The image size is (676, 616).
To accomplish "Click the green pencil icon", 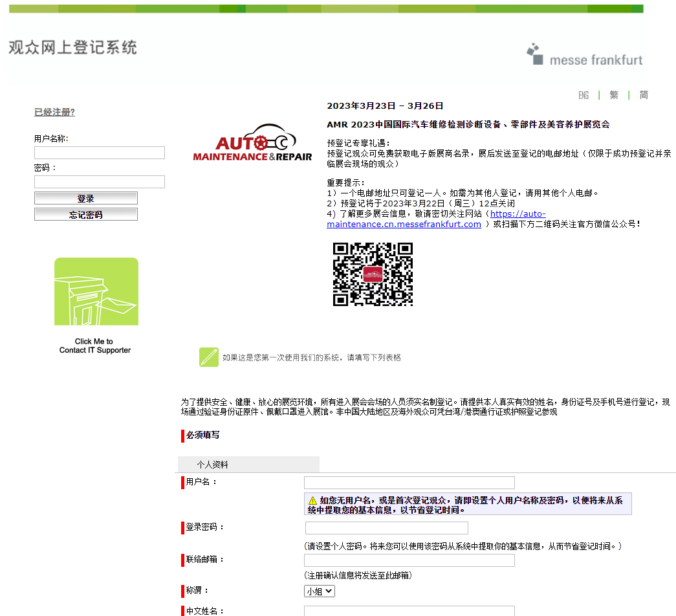I will pos(208,357).
